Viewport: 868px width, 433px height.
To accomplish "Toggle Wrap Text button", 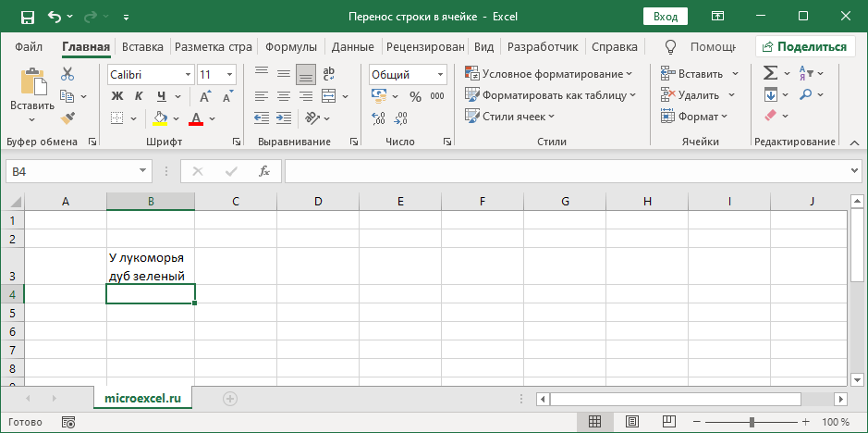I will tap(330, 74).
